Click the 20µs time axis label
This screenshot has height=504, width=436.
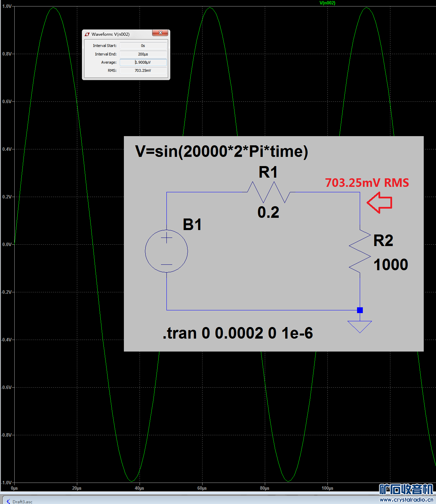pos(77,488)
